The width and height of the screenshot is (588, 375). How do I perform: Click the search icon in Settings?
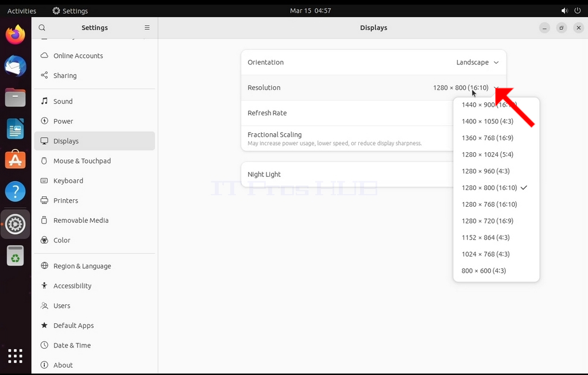42,28
